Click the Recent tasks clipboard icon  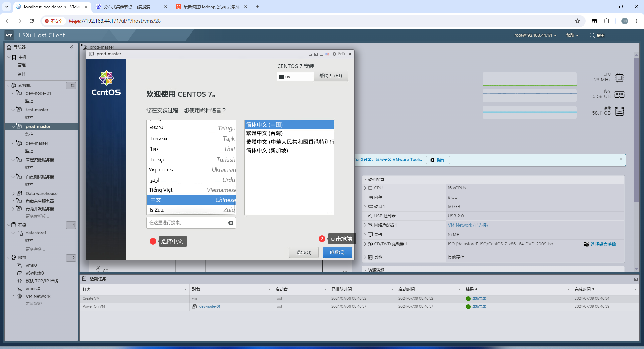(85, 279)
